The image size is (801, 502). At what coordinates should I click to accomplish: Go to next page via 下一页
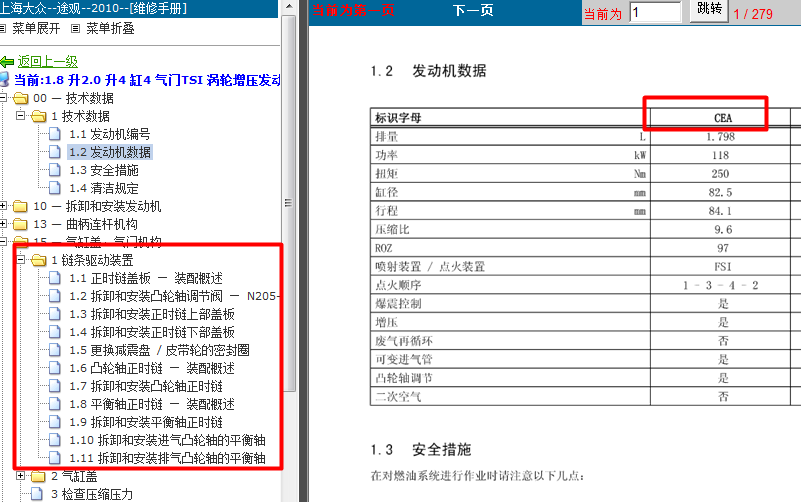point(473,11)
